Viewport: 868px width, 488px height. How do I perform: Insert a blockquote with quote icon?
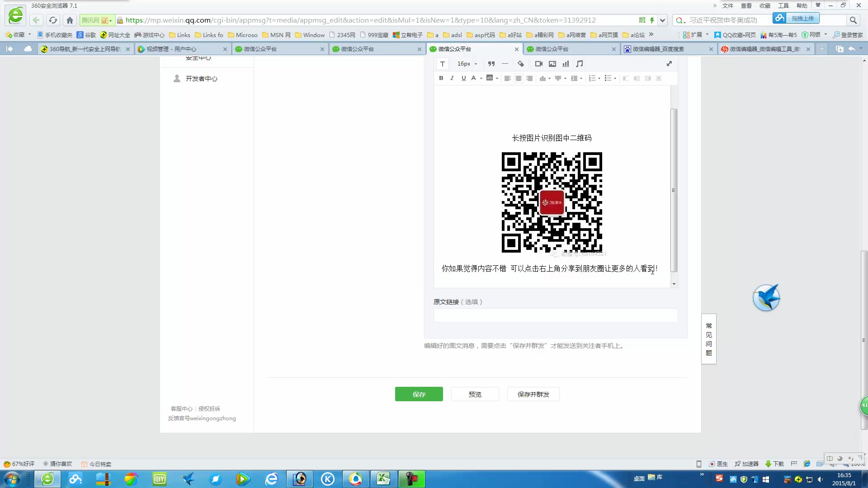click(491, 64)
